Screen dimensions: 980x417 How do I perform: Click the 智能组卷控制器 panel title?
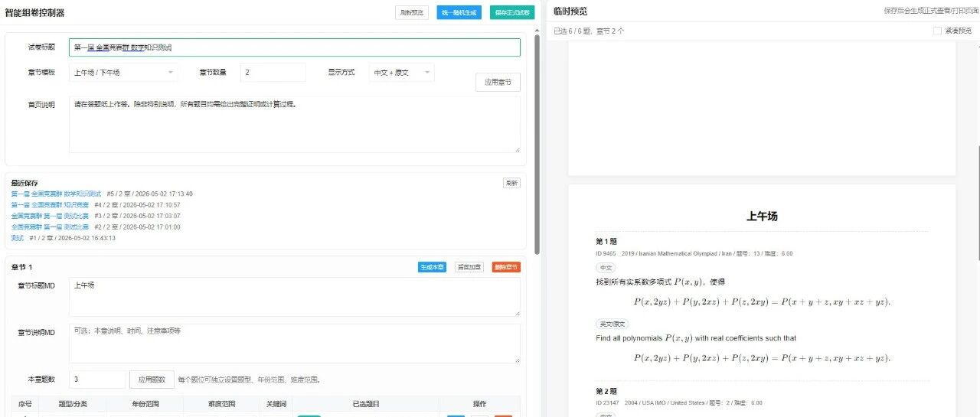coord(34,13)
